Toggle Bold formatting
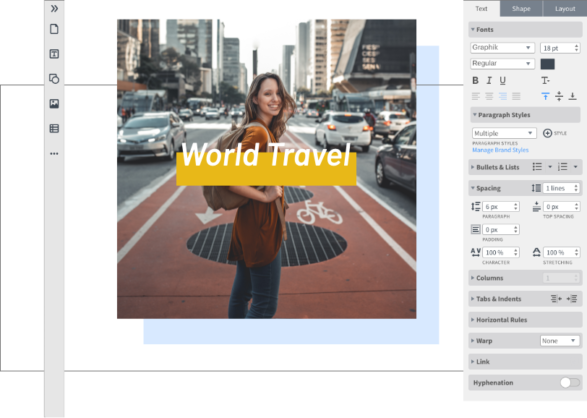The image size is (587, 418). tap(475, 80)
